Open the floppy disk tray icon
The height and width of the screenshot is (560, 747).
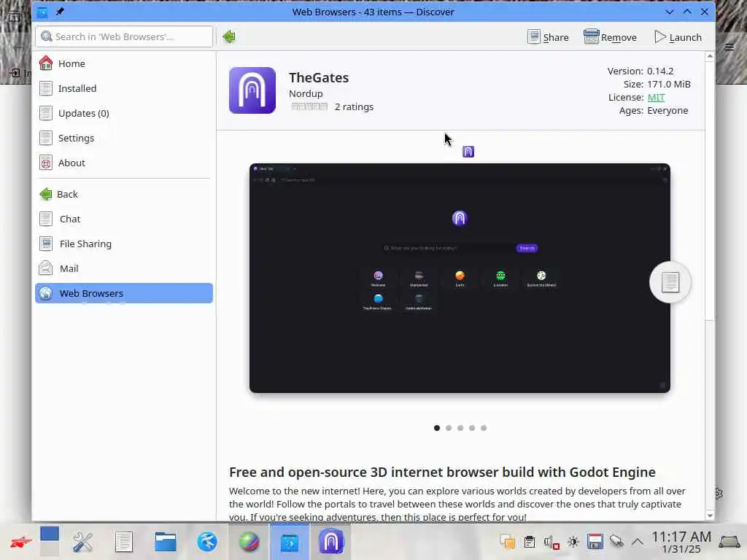point(595,542)
